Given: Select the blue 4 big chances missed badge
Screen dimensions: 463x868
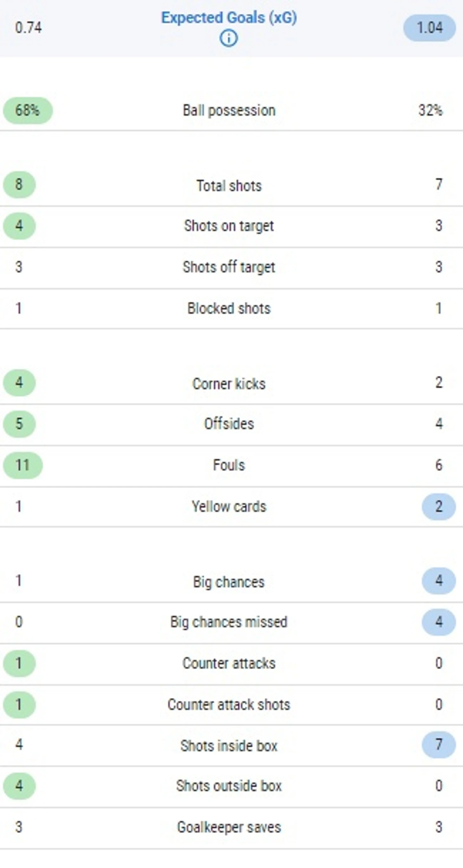Looking at the screenshot, I should (439, 622).
